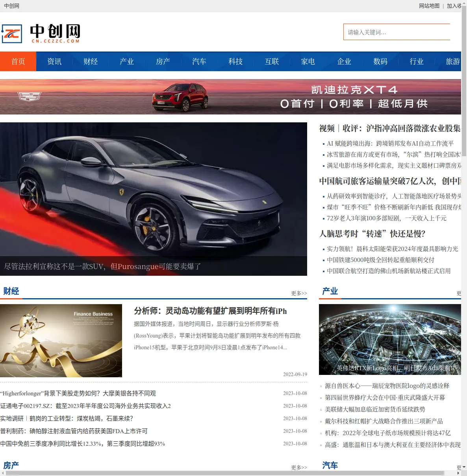This screenshot has width=467, height=476.
Task: Open article AI 赋能跨境出海
Action: point(390,144)
